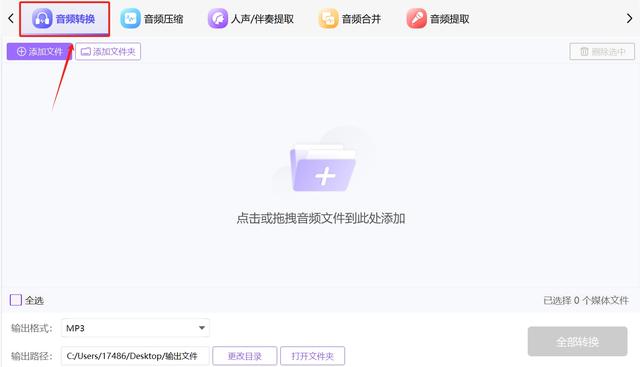
Task: Click the 音频合并 orange icon
Action: (x=328, y=18)
